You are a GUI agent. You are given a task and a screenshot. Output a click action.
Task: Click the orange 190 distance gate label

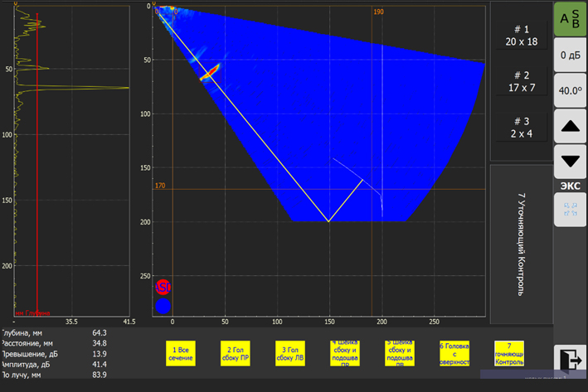click(378, 12)
